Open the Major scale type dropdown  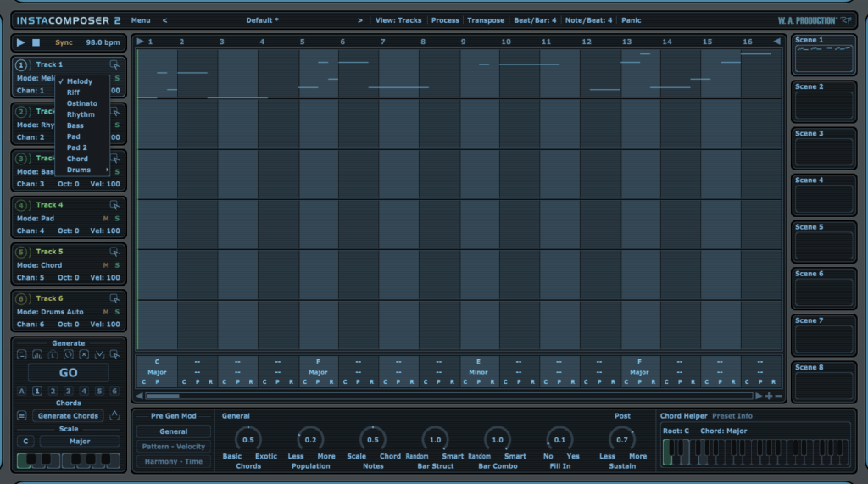[80, 442]
